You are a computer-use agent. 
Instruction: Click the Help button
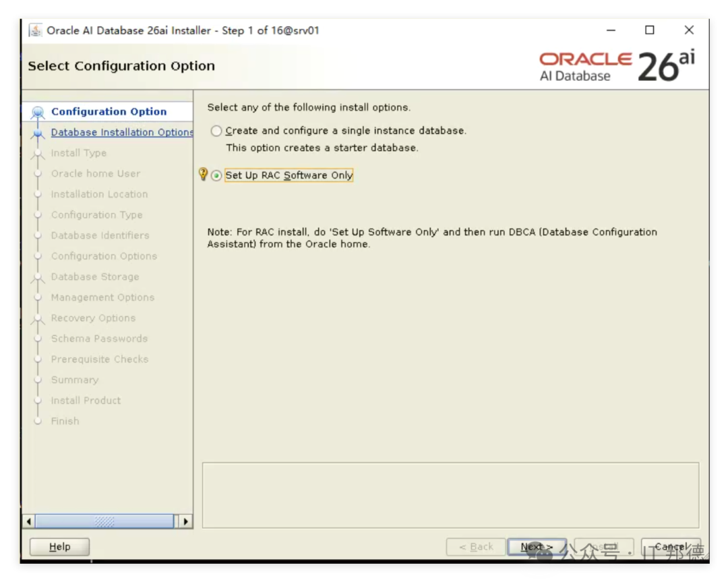(x=59, y=547)
